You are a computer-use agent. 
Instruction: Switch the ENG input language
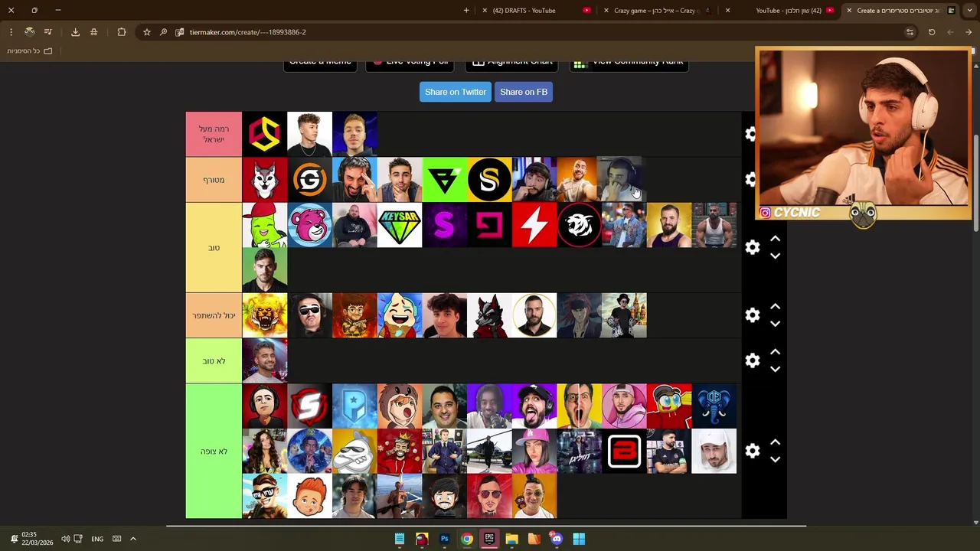coord(97,540)
